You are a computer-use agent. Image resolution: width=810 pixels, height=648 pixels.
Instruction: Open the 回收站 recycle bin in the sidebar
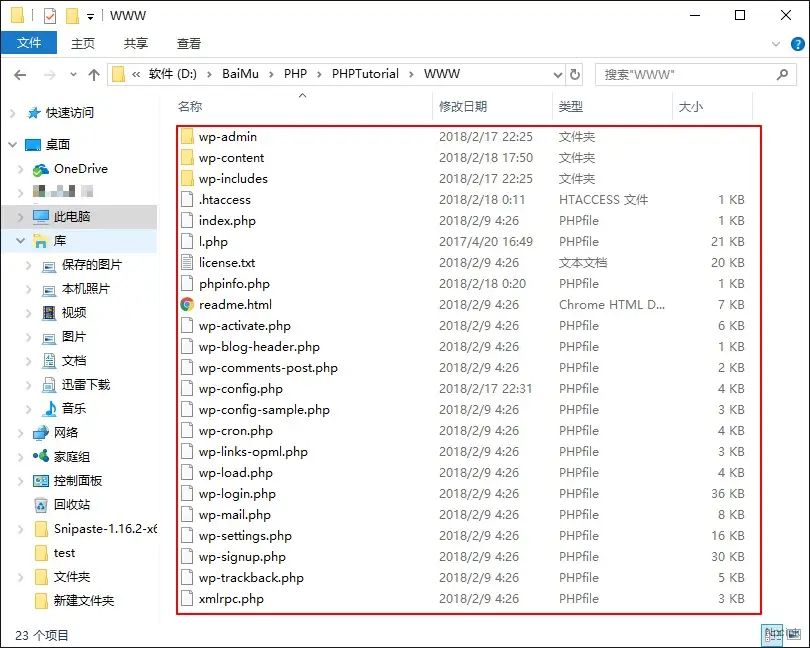tap(71, 505)
